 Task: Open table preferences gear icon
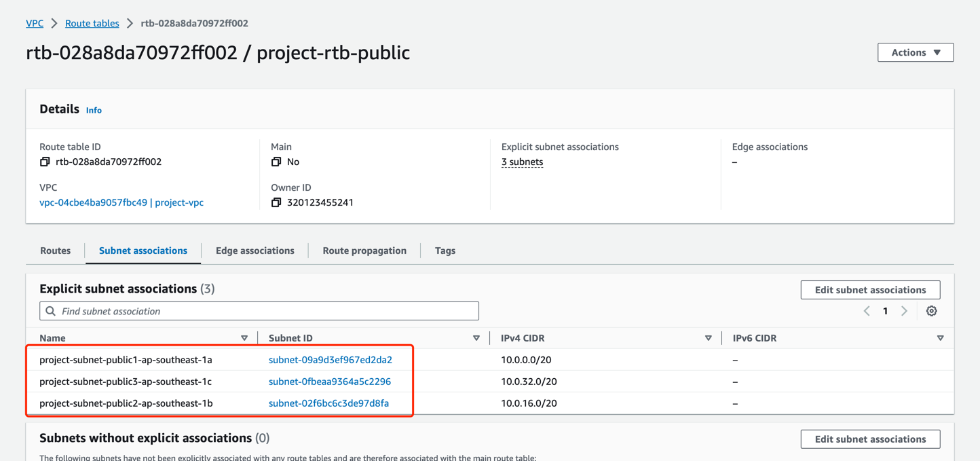pyautogui.click(x=931, y=311)
